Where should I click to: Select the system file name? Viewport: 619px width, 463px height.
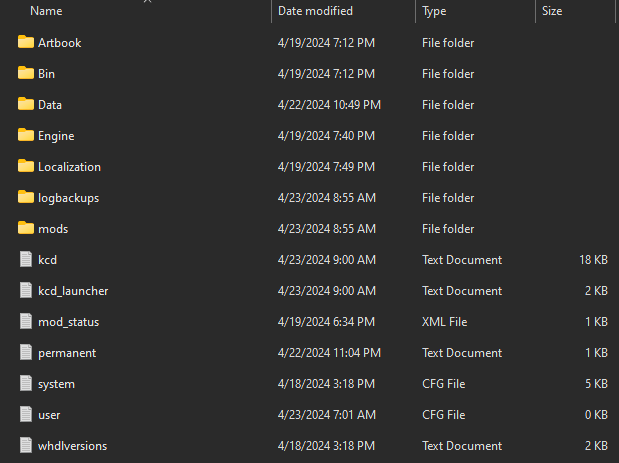(x=56, y=384)
